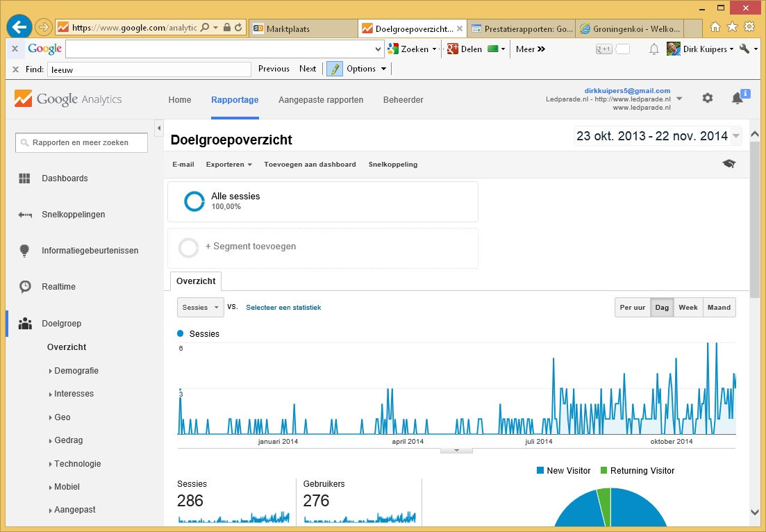
Task: Click the Returning Visitor green legend swatch
Action: click(x=603, y=470)
